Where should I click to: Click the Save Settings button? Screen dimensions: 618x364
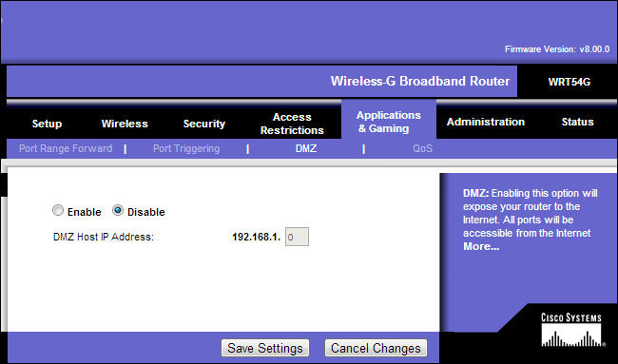point(265,348)
